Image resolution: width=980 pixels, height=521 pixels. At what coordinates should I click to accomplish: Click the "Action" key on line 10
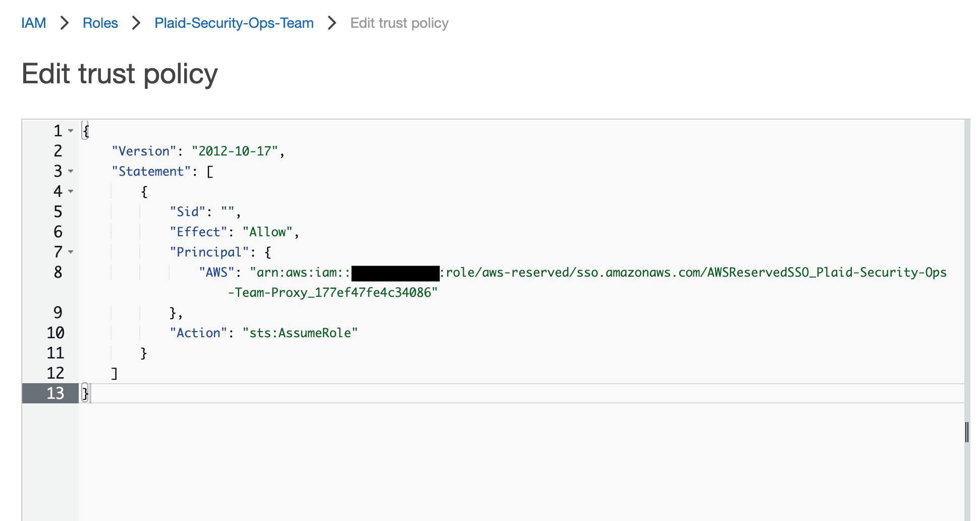tap(198, 333)
